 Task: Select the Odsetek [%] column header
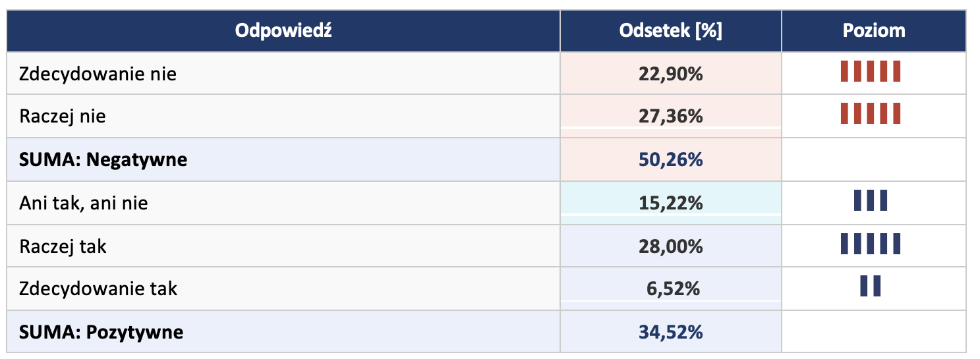(670, 30)
